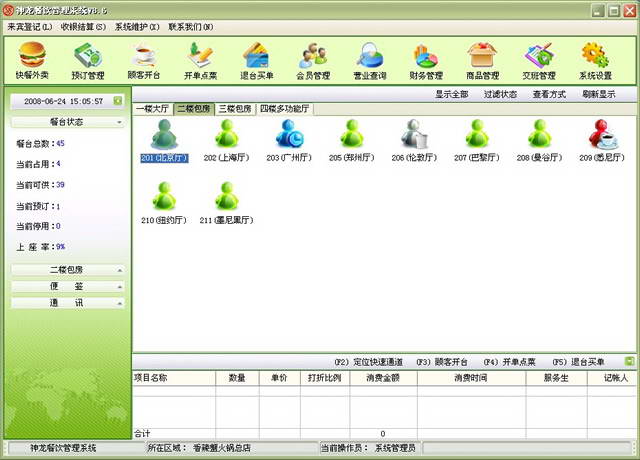Click 项目名称 column header

pos(174,378)
